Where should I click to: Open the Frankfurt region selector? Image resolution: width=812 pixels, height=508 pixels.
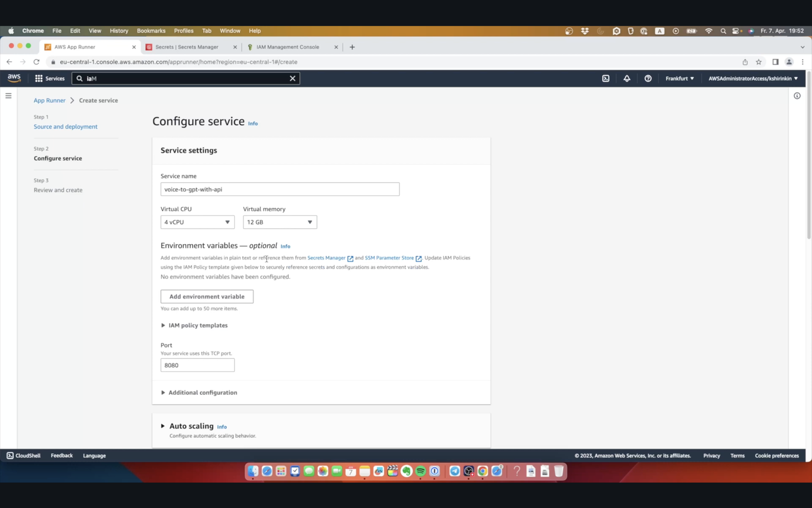(x=679, y=78)
